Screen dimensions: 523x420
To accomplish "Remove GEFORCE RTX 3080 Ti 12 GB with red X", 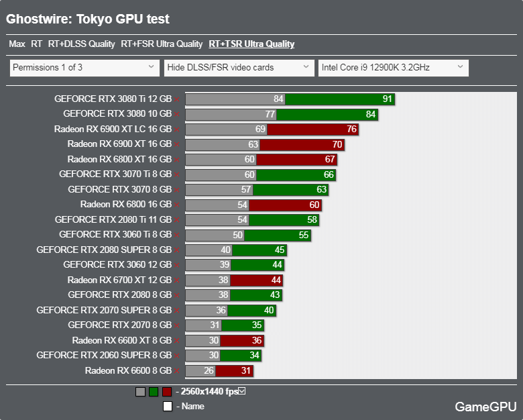I will [x=177, y=99].
